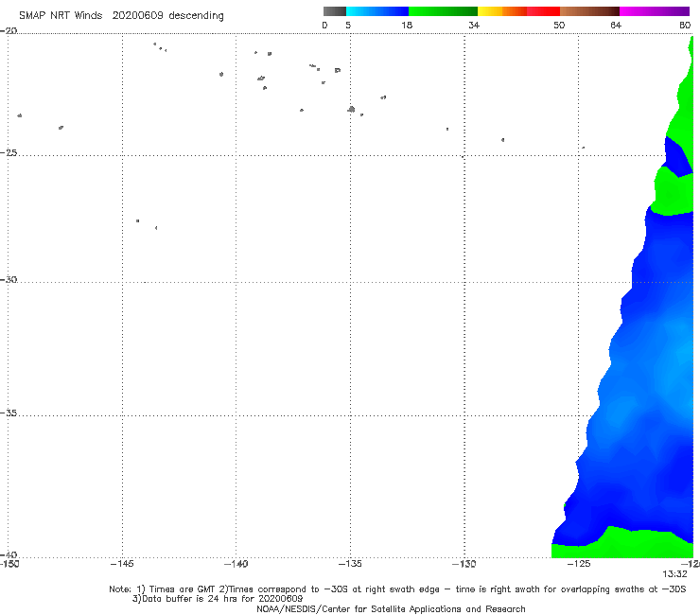Click the title text 'SMAP NRT Winds 20200609 descending'
The width and height of the screenshot is (700, 615).
121,16
